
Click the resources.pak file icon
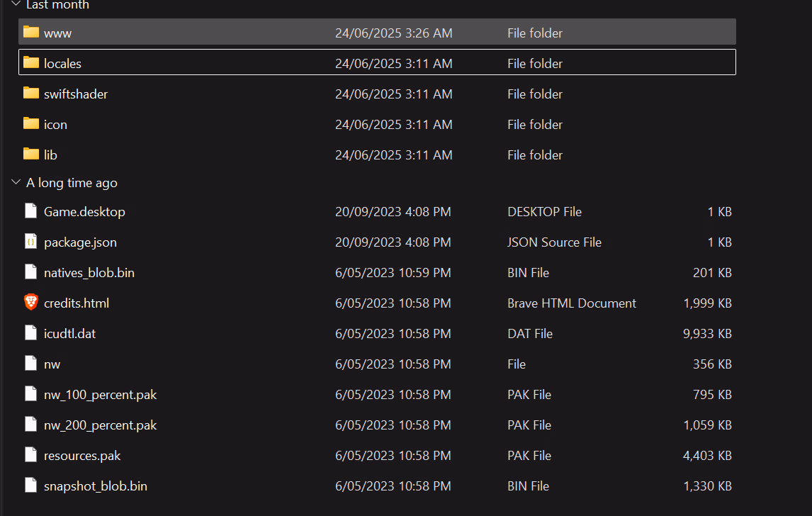(x=30, y=455)
